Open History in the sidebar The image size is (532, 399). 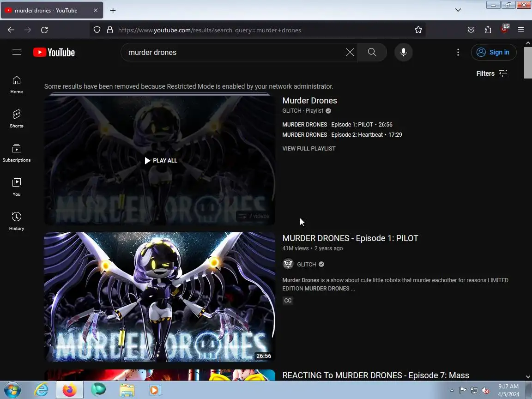tap(17, 222)
